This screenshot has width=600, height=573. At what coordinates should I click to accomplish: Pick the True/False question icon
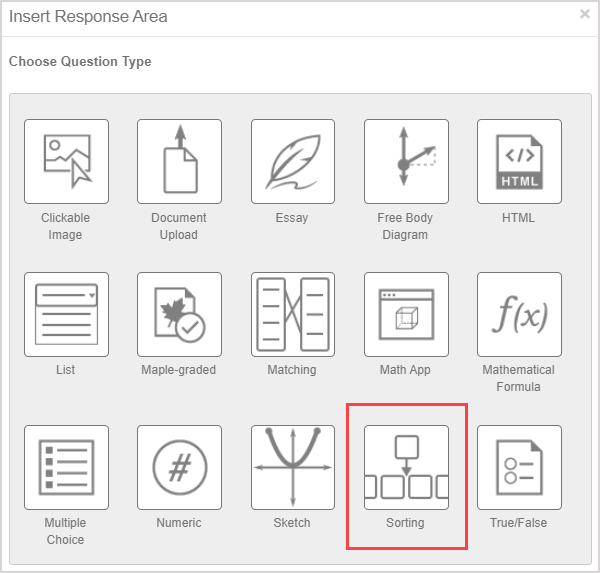point(519,467)
